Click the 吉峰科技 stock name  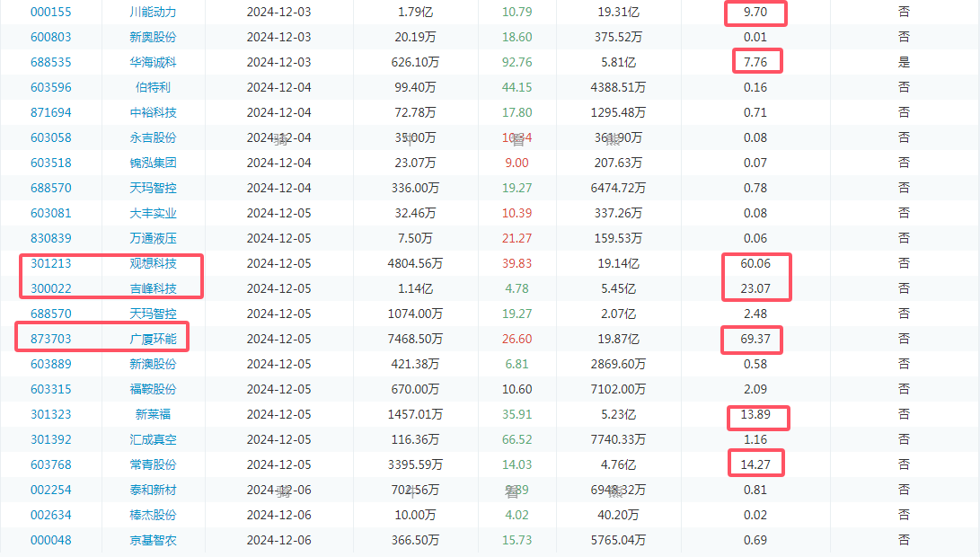tap(153, 288)
